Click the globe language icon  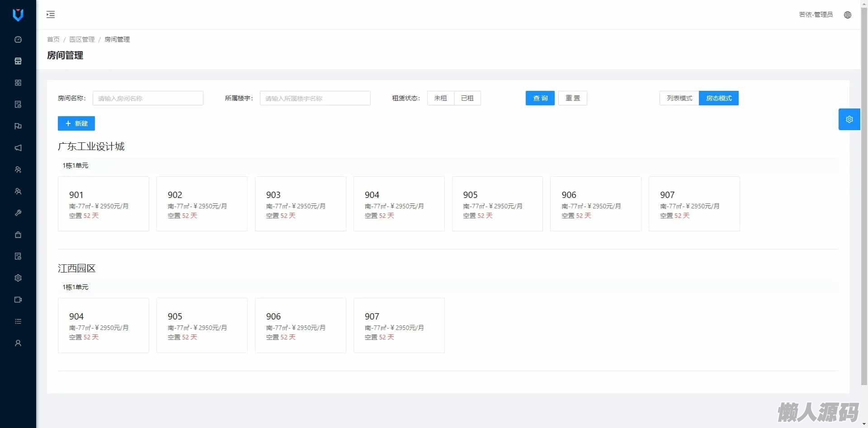pyautogui.click(x=848, y=15)
